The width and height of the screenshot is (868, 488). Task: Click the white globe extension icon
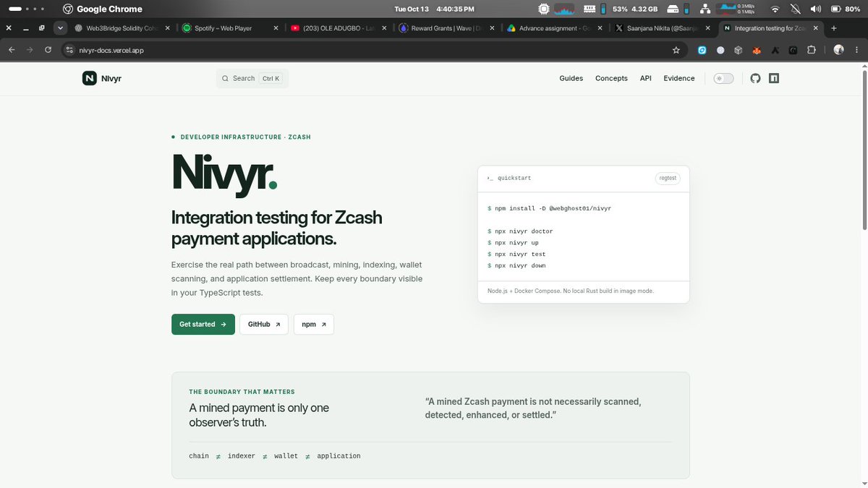point(720,50)
